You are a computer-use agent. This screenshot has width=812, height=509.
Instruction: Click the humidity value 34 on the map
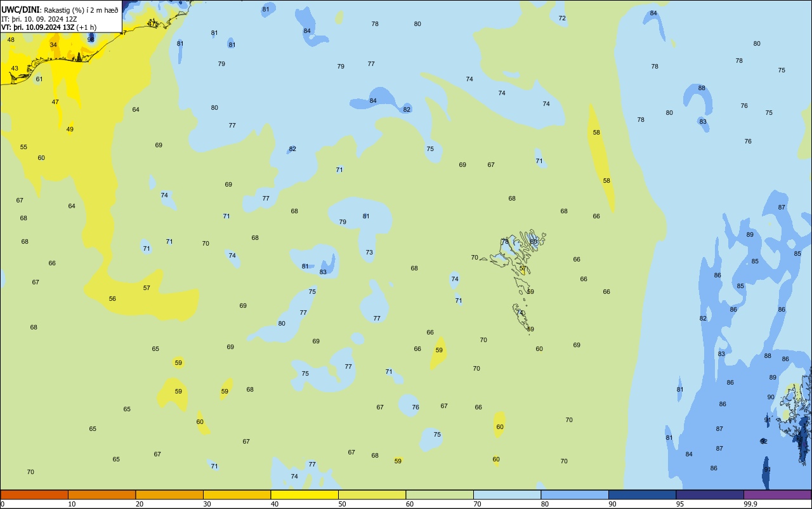53,45
